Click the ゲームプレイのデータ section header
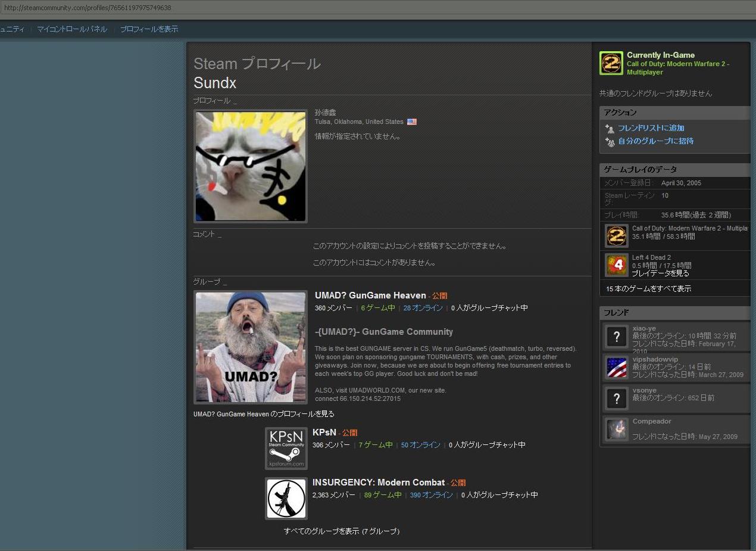 click(x=675, y=170)
